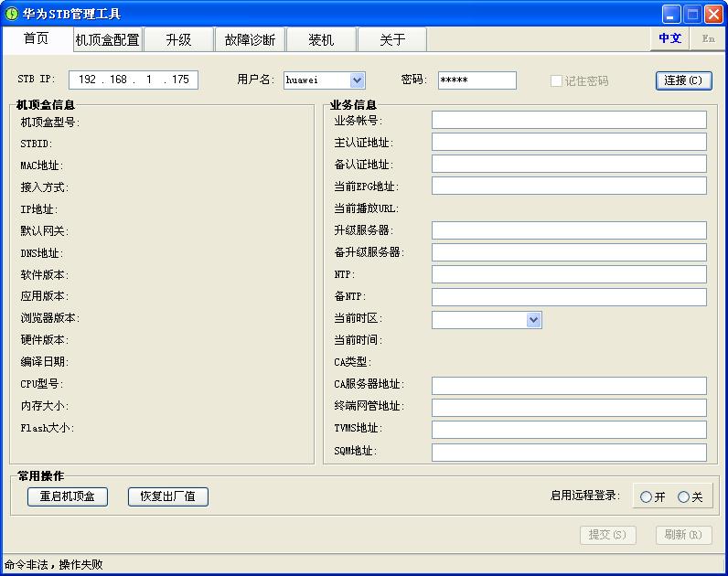
Task: Click the 恢复出厂值 button
Action: coord(168,496)
